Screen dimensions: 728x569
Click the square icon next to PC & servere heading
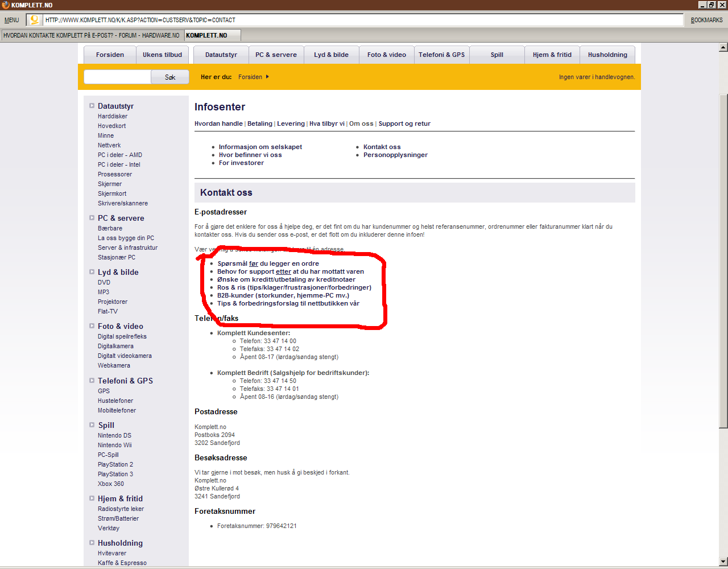tap(92, 218)
